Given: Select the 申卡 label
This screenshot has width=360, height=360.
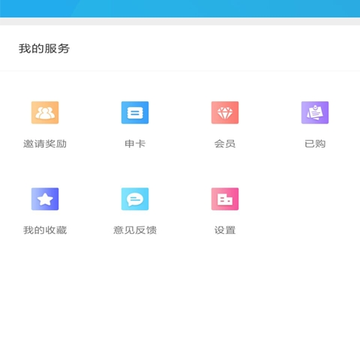Looking at the screenshot, I should point(135,144).
